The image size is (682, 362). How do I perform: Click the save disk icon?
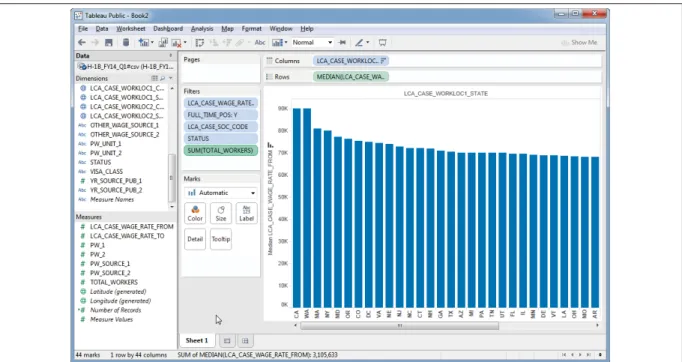pos(109,42)
